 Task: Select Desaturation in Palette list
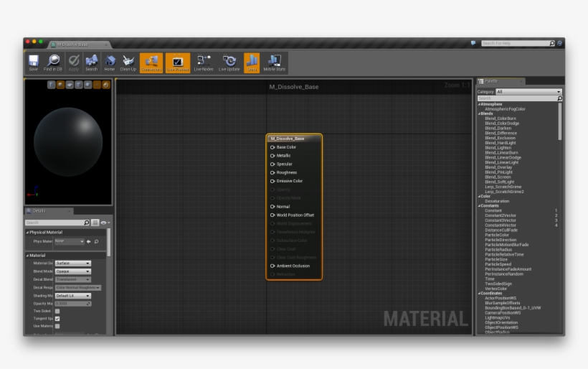tap(497, 201)
